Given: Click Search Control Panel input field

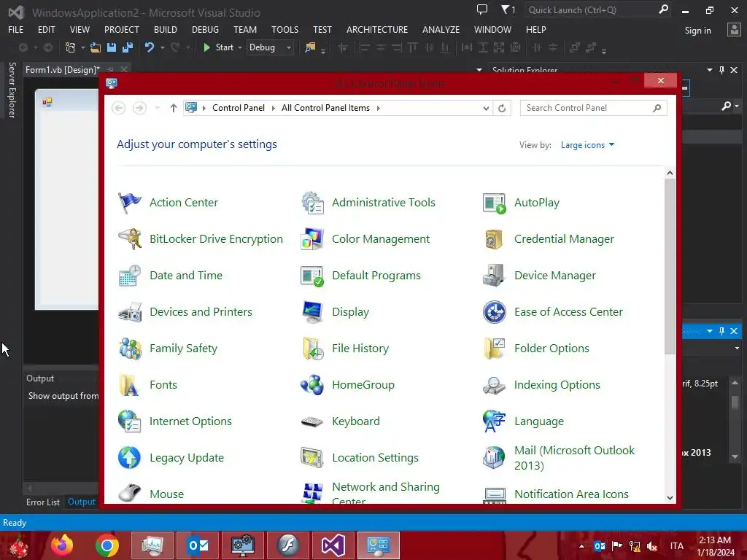Looking at the screenshot, I should [x=593, y=108].
